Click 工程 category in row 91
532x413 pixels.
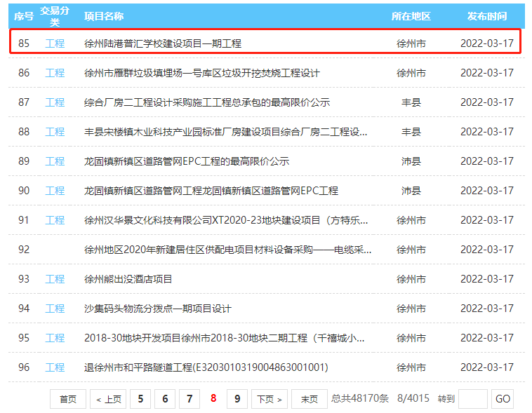pos(55,220)
